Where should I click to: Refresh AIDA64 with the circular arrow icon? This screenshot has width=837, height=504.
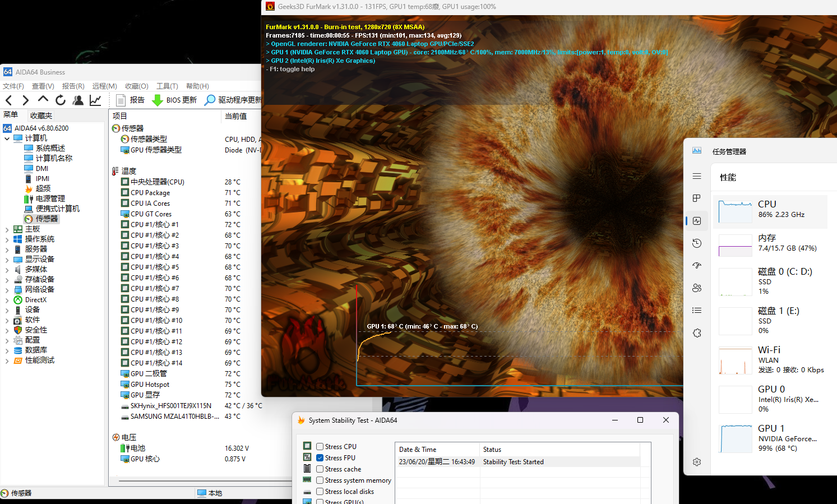pos(61,100)
